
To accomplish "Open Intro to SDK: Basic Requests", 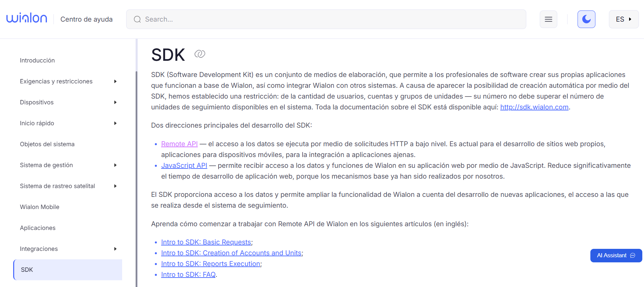I will [x=206, y=242].
